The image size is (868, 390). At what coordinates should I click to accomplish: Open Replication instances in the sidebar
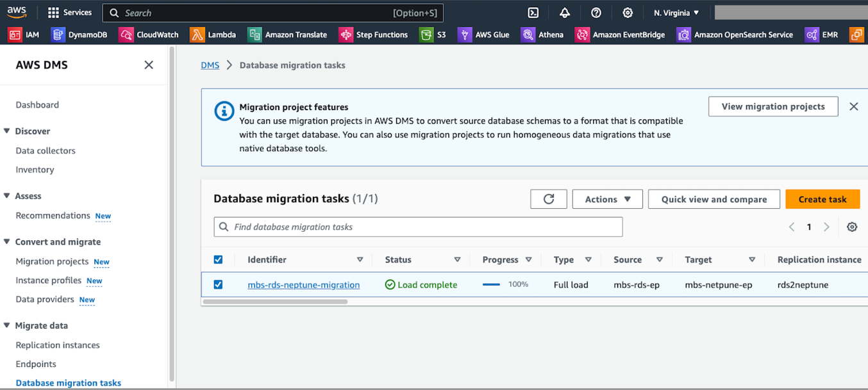click(x=58, y=345)
